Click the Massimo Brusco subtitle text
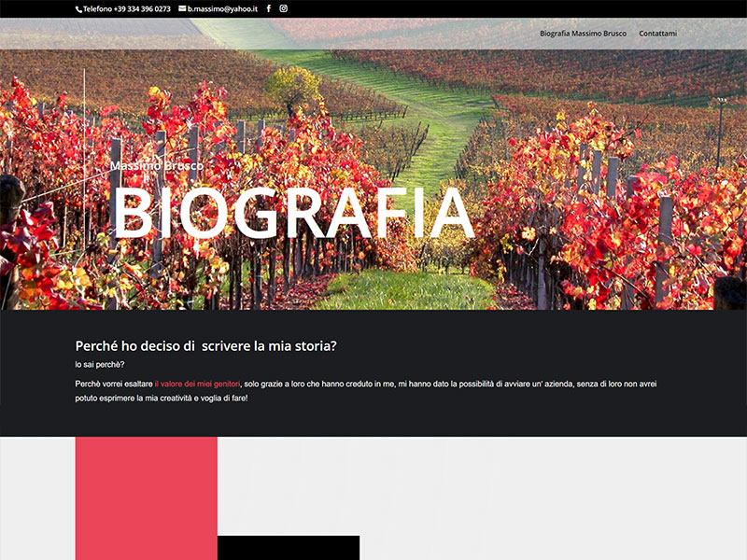 click(x=157, y=166)
